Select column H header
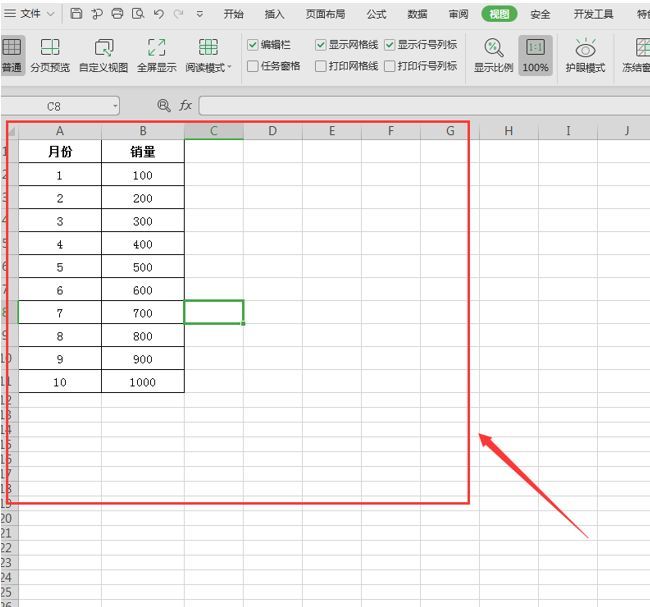 point(509,131)
